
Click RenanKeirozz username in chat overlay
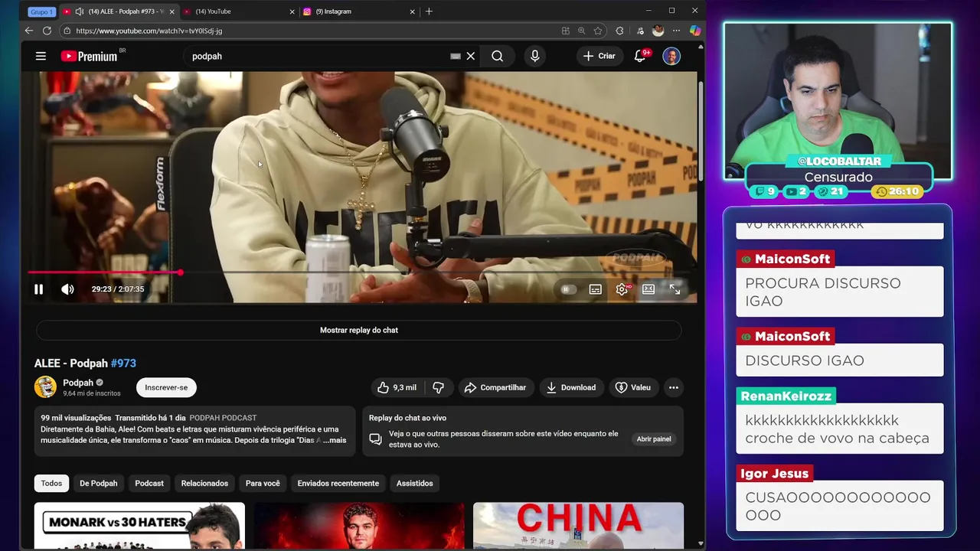click(785, 396)
